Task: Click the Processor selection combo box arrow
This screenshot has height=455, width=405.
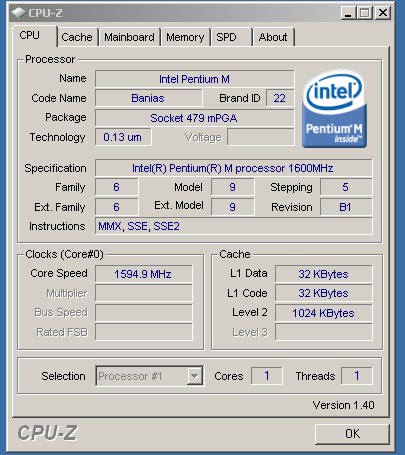Action: click(x=195, y=376)
